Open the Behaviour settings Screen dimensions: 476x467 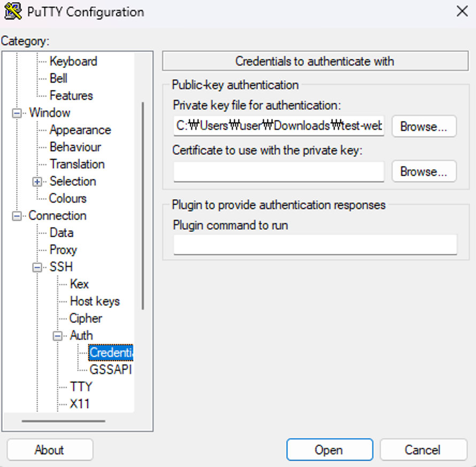click(75, 147)
